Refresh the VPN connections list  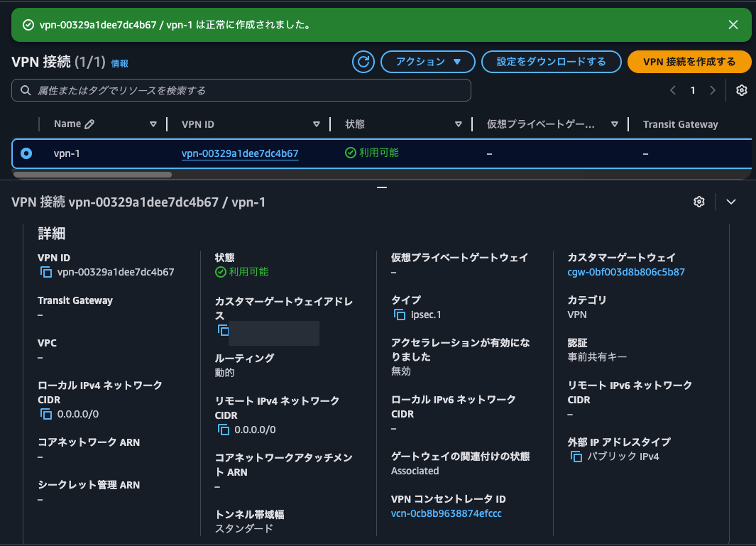click(363, 62)
